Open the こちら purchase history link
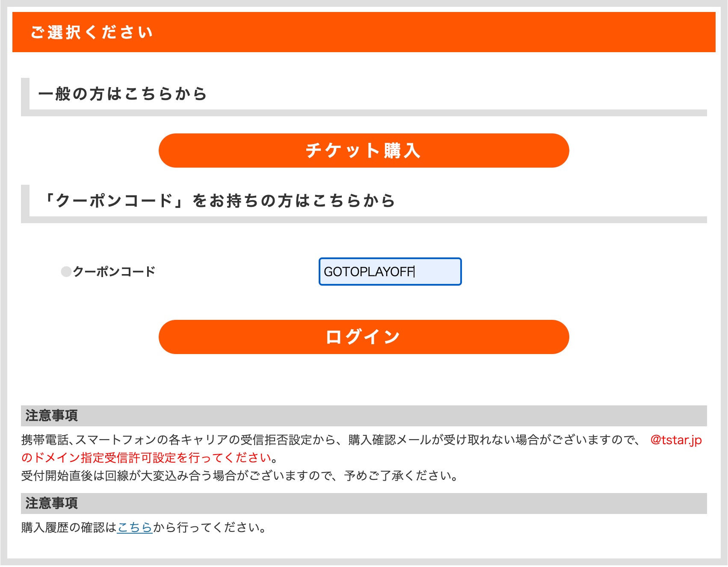Image resolution: width=728 pixels, height=567 pixels. click(135, 528)
